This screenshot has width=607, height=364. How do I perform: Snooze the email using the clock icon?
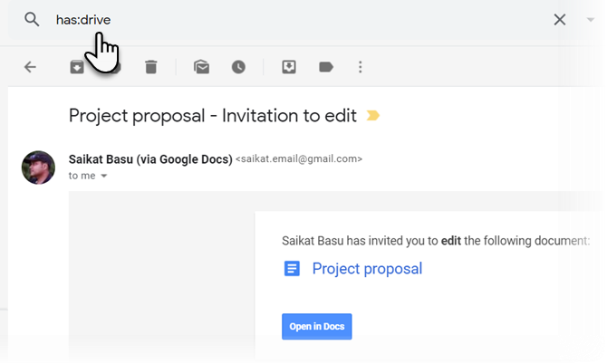tap(238, 67)
